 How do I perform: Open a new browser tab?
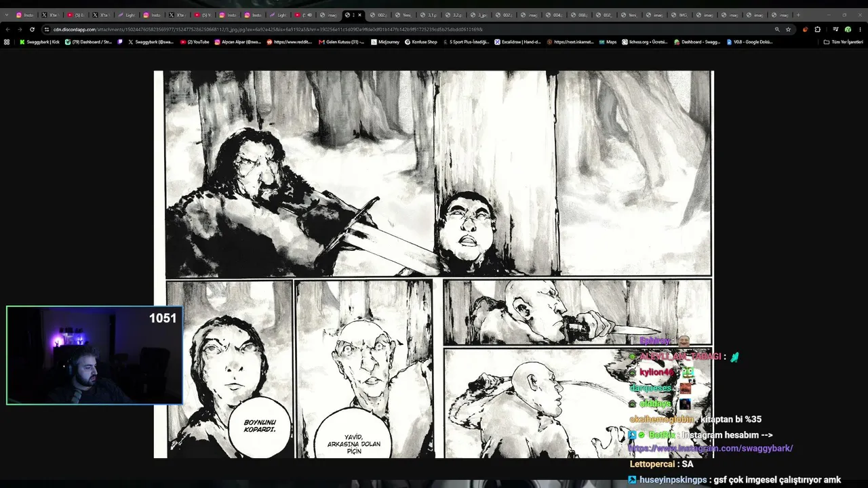pos(797,15)
